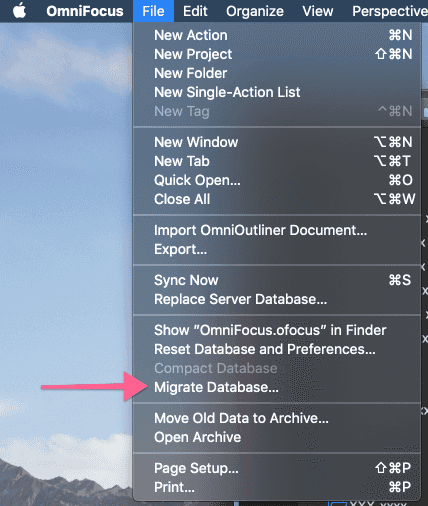Viewport: 428px width, 506px height.
Task: Choose New Action from File menu
Action: pyautogui.click(x=277, y=35)
